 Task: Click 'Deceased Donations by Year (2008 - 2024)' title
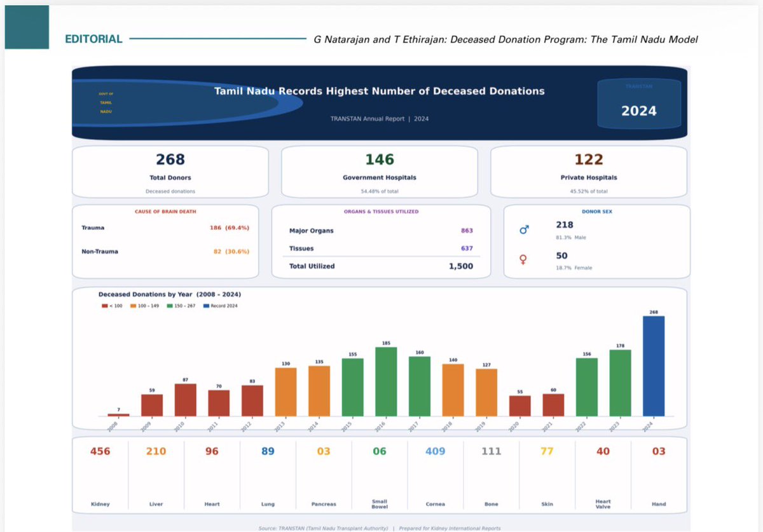point(170,294)
